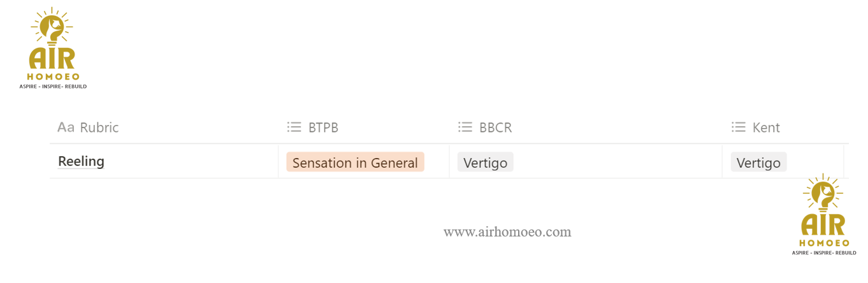Open the Kent column header options

(x=766, y=127)
